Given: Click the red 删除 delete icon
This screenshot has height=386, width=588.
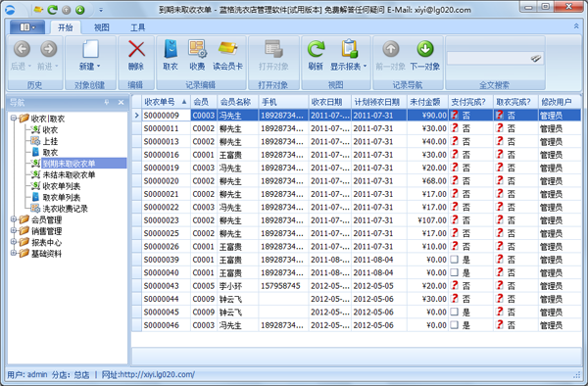Looking at the screenshot, I should click(x=136, y=49).
